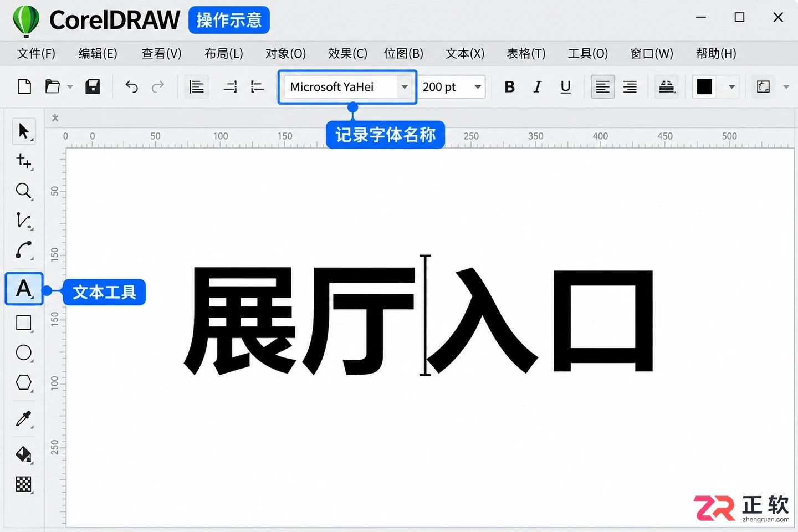Select the Rectangle tool
Image resolution: width=798 pixels, height=532 pixels.
[x=24, y=323]
